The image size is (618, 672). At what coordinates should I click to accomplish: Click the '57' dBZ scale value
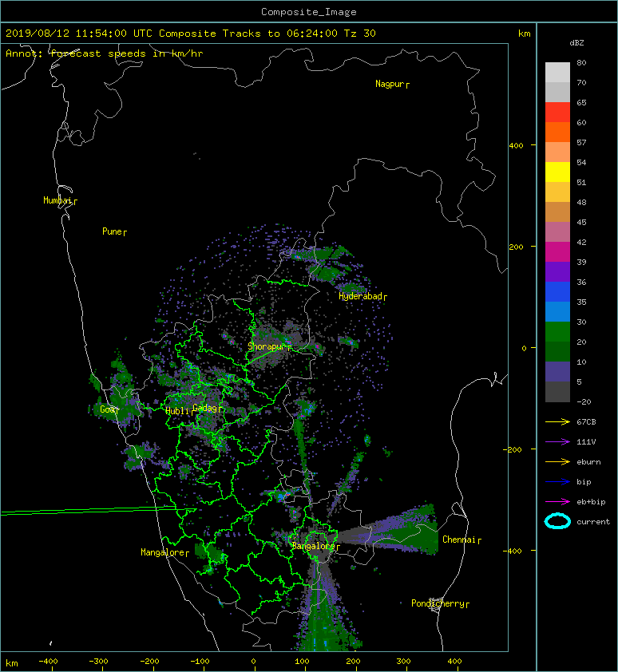581,142
